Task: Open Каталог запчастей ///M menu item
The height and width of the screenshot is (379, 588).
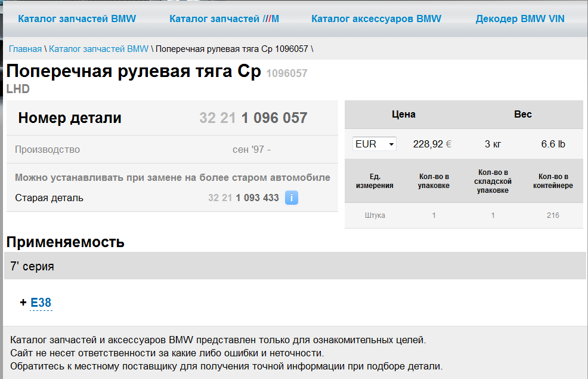Action: pyautogui.click(x=224, y=19)
